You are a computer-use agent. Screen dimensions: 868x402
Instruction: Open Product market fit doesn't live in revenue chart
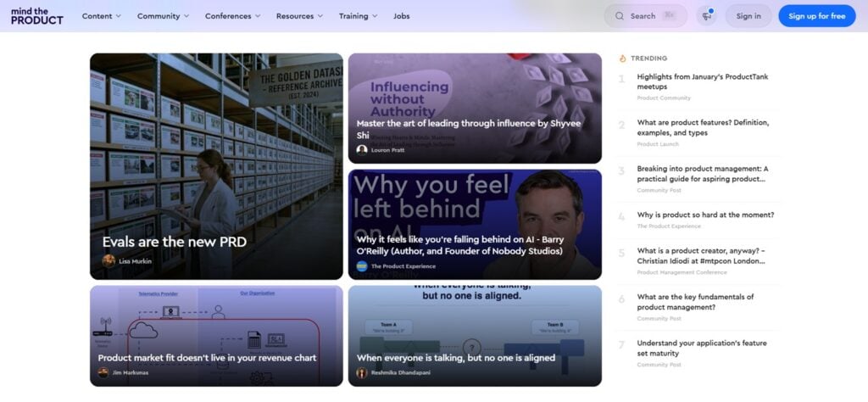[207, 358]
